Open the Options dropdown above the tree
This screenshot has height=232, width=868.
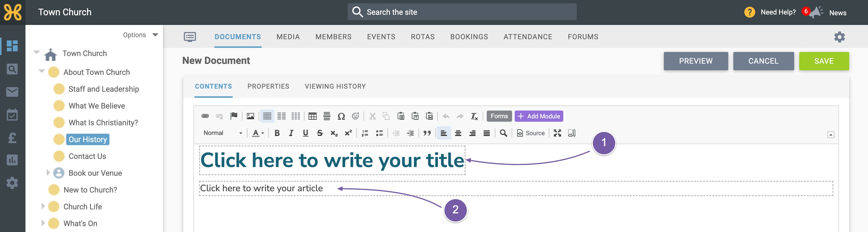pyautogui.click(x=141, y=35)
